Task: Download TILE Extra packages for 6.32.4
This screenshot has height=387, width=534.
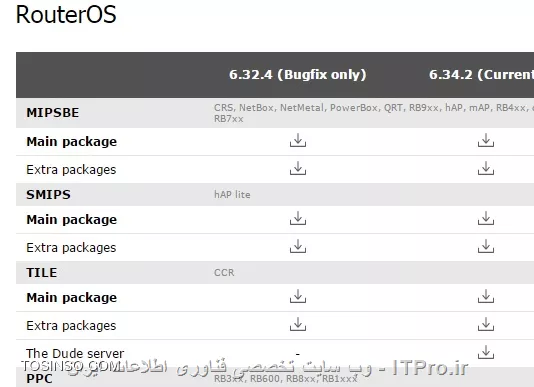Action: coord(298,324)
